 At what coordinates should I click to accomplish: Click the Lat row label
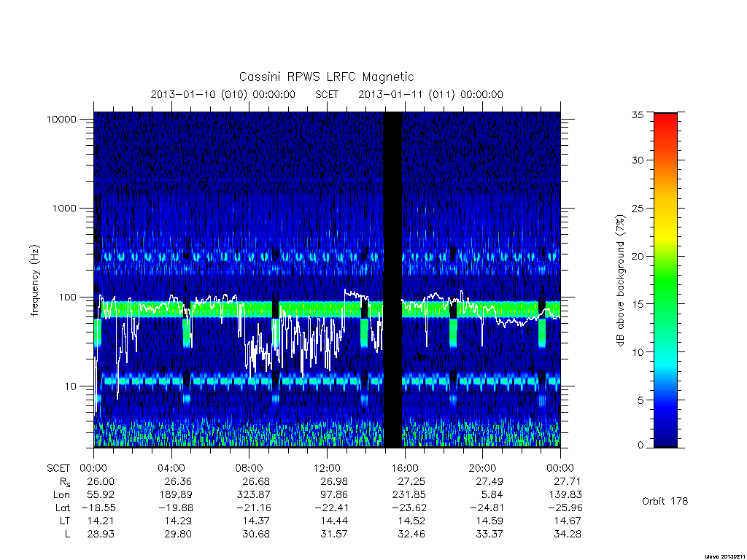(63, 507)
